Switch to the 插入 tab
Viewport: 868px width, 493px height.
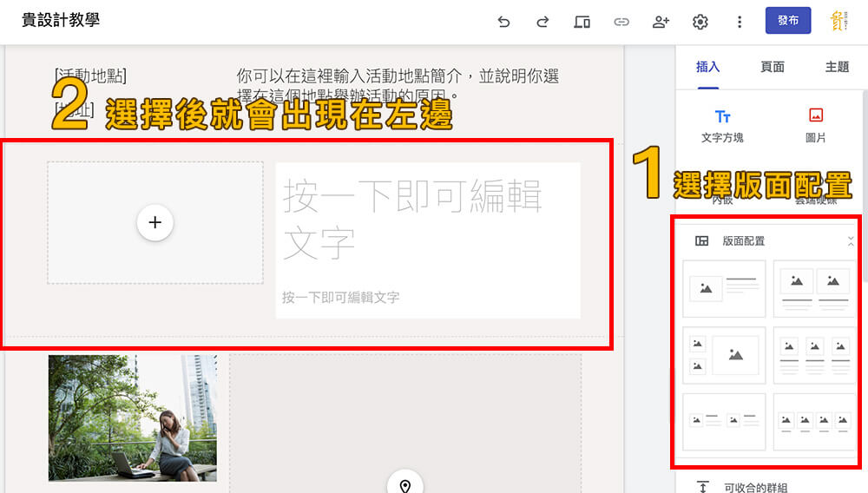707,67
